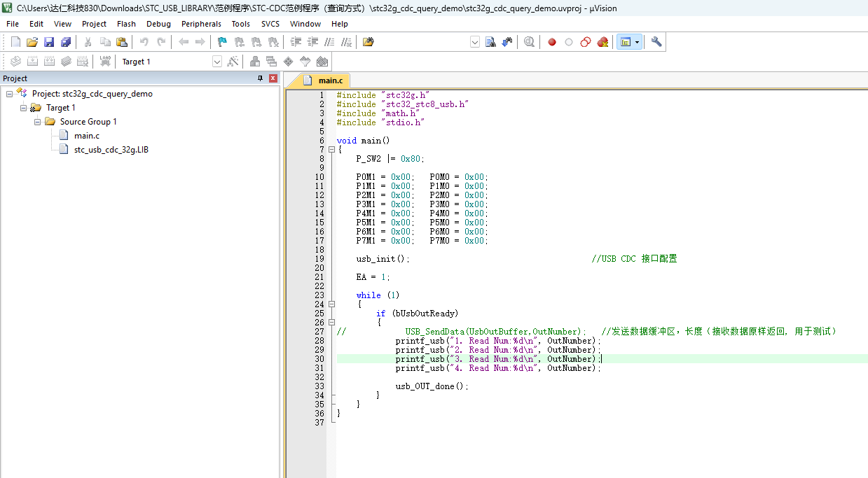The image size is (868, 478).
Task: Select stc_usb_cdc_32g.LIB in project tree
Action: coord(111,150)
